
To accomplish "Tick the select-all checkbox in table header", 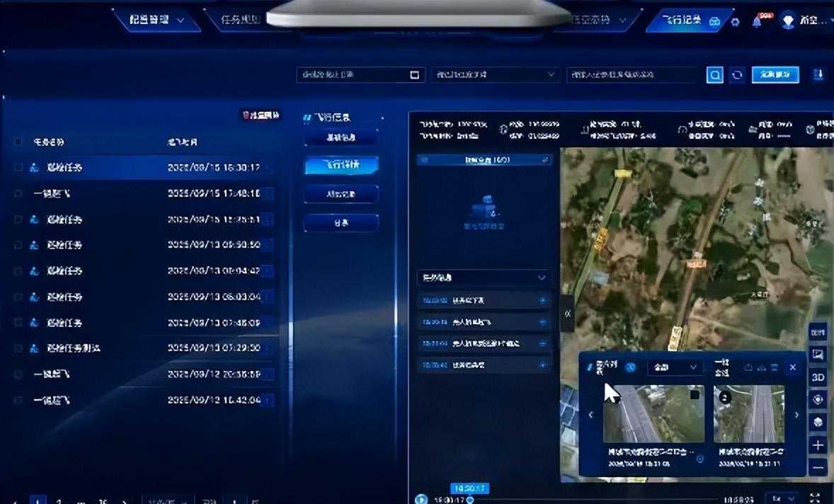I will click(x=18, y=142).
